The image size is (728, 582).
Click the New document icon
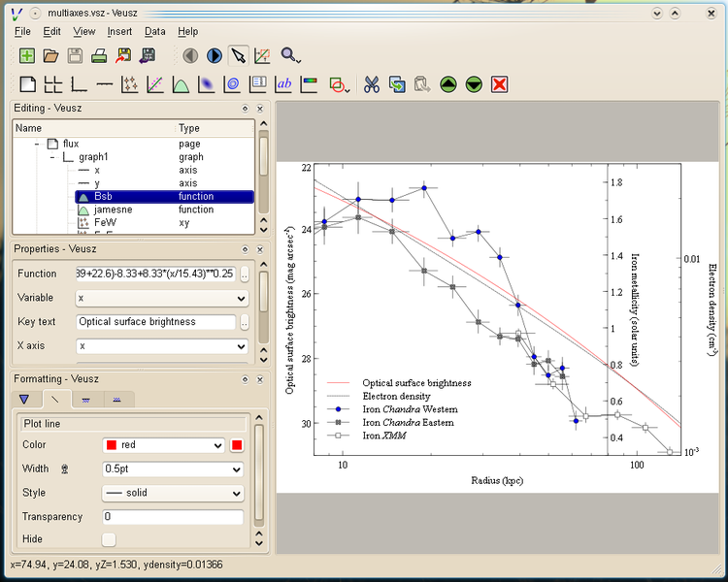click(27, 55)
